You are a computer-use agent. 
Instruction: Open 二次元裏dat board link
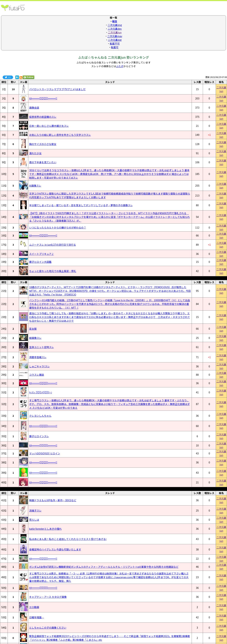(115, 40)
